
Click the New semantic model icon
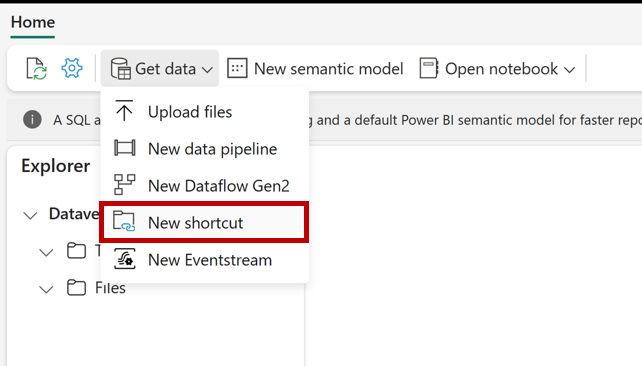[x=237, y=68]
